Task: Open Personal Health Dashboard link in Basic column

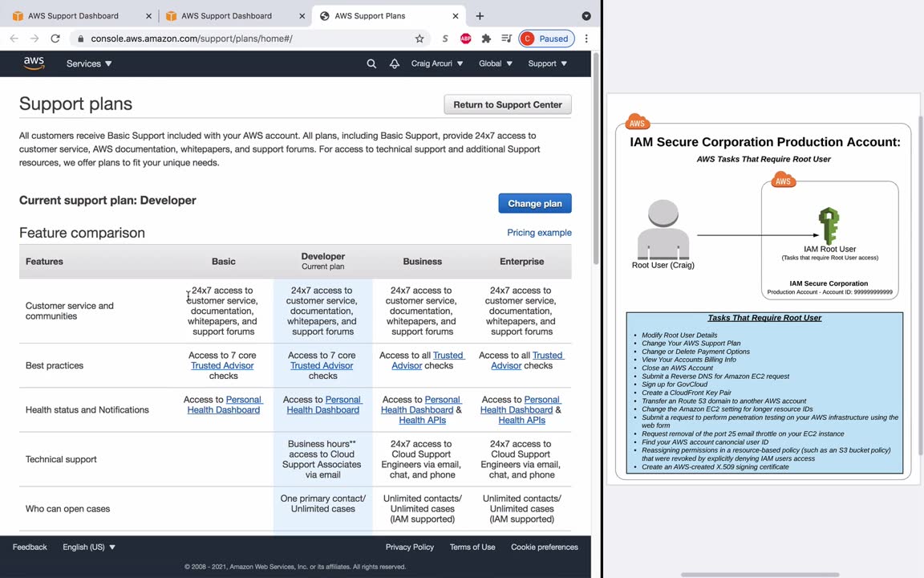Action: pos(224,405)
